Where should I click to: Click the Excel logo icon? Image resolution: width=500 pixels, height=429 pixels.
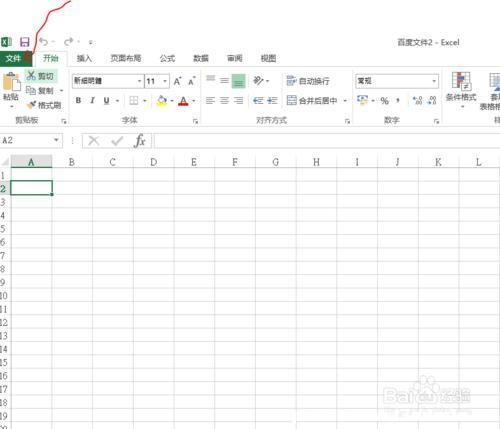click(x=6, y=42)
